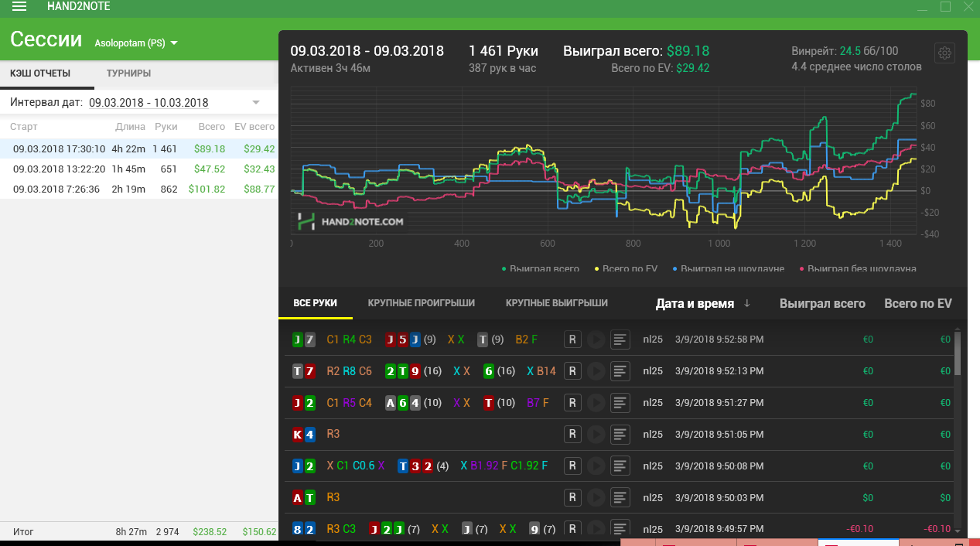
Task: Play the T7 hand replay button
Action: (x=596, y=371)
